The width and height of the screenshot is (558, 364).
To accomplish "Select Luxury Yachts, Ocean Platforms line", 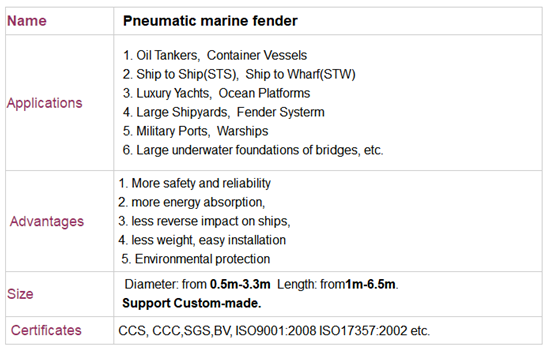I will (x=216, y=93).
